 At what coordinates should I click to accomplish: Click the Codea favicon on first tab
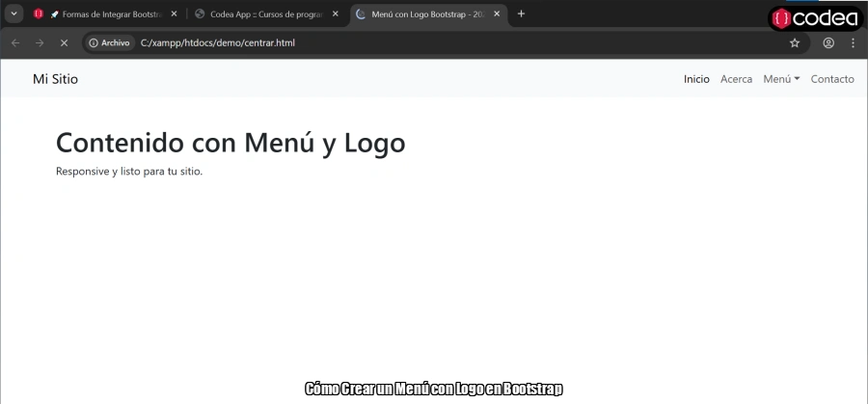pos(39,14)
